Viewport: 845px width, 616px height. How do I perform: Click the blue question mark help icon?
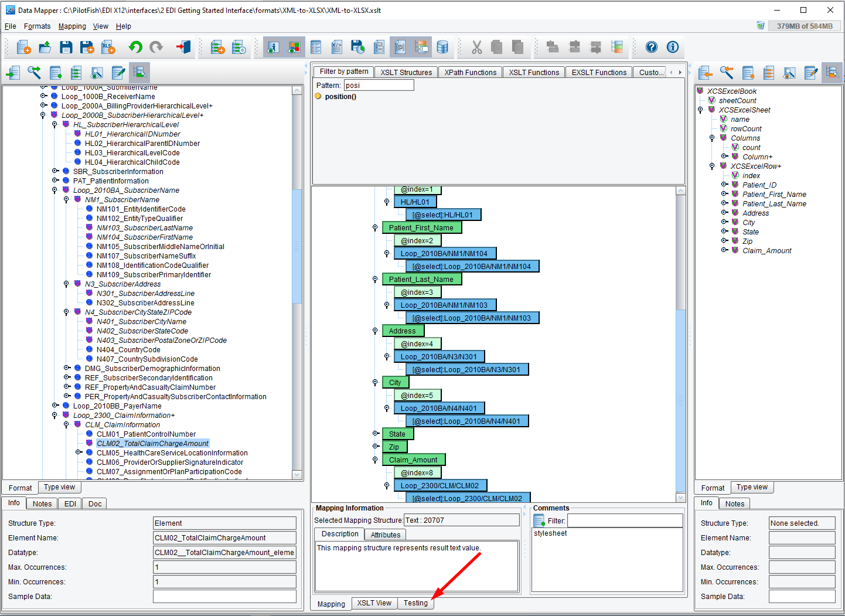point(652,47)
